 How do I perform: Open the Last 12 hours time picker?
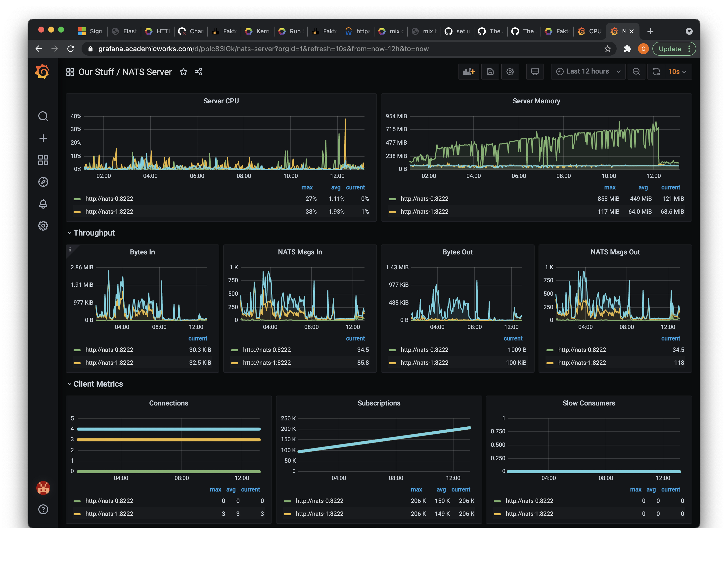(588, 72)
